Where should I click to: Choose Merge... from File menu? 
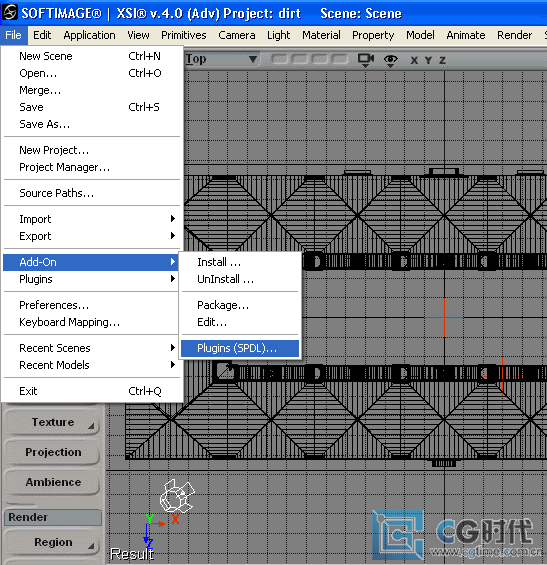(92, 90)
